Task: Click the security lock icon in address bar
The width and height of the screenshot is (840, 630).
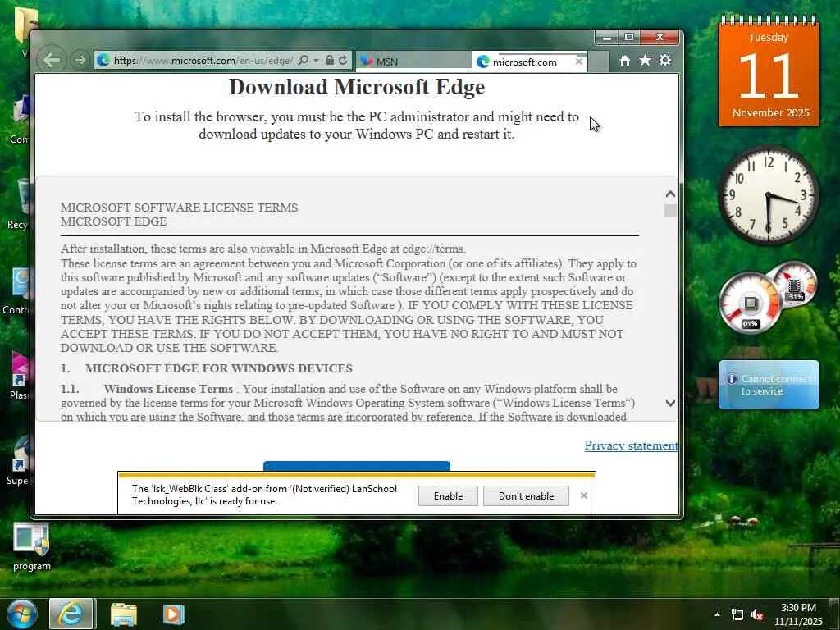Action: click(x=330, y=61)
